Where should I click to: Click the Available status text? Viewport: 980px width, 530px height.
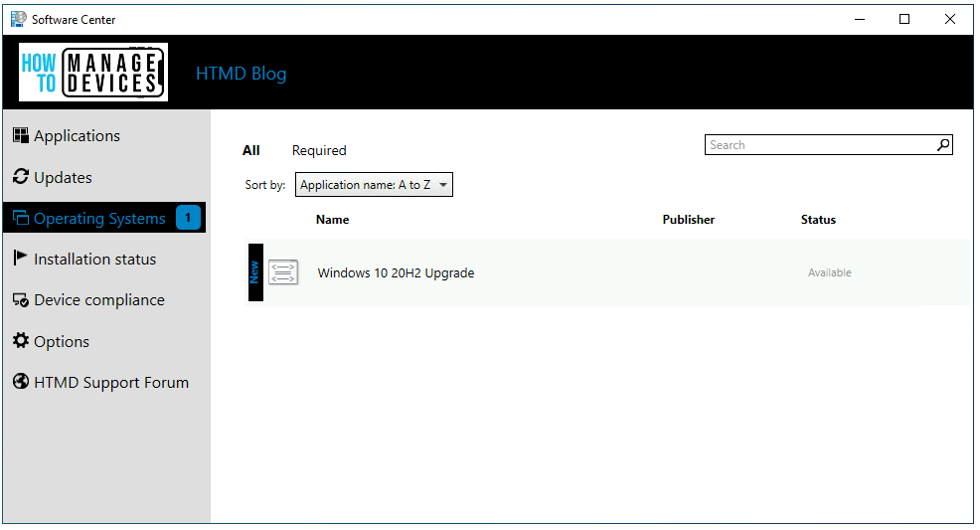click(829, 272)
